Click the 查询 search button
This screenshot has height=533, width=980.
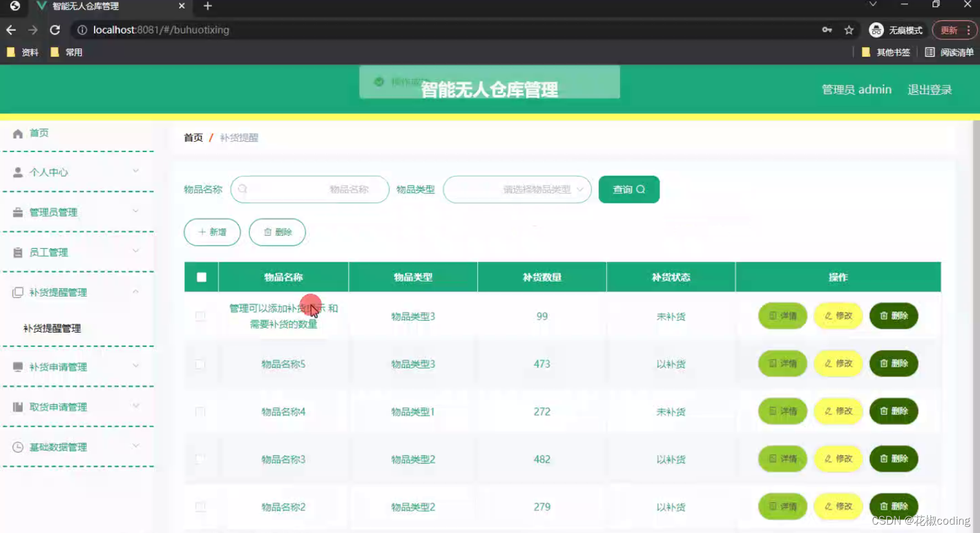628,189
